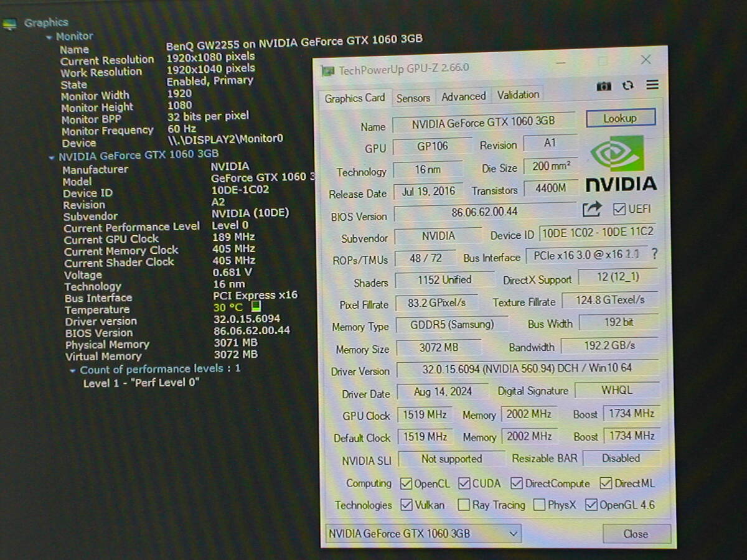Click the Device ID field 10DE 1C02
747x560 pixels.
[x=598, y=233]
